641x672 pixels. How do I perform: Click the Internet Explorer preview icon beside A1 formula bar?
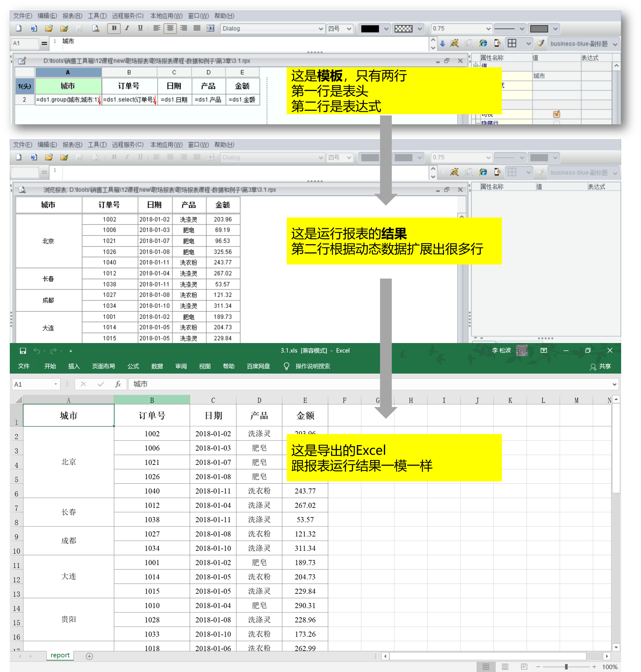click(x=483, y=43)
